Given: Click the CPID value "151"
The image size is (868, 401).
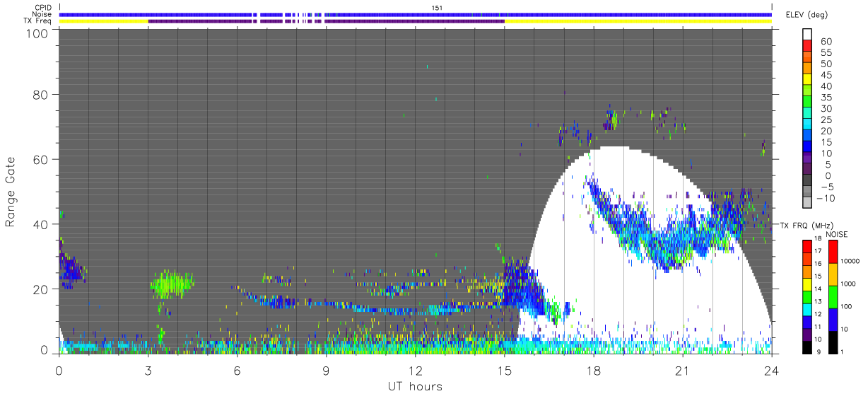Looking at the screenshot, I should pyautogui.click(x=438, y=7).
